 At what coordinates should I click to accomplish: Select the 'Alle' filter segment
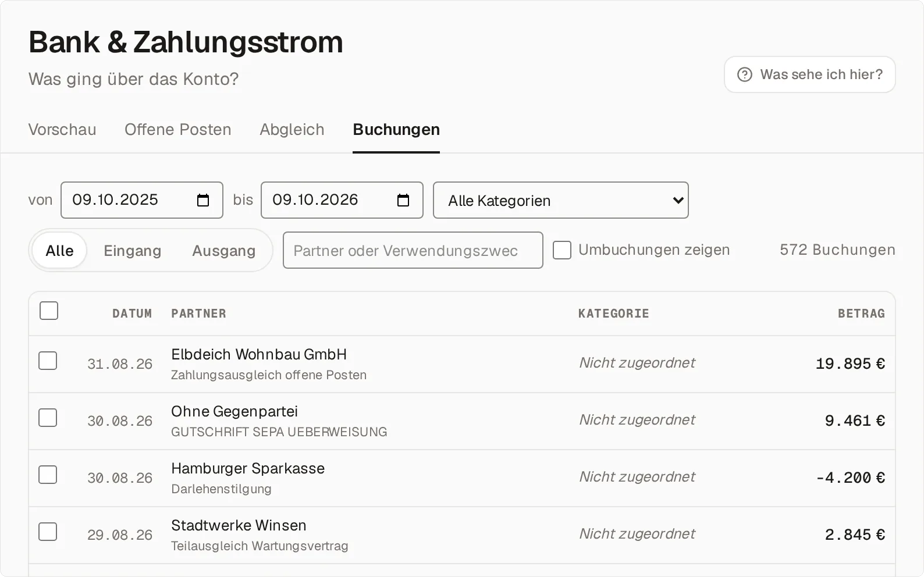point(59,250)
